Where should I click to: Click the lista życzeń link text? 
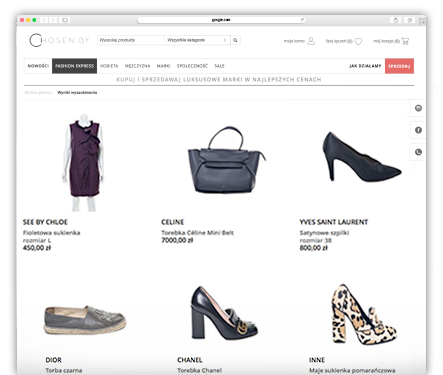(x=339, y=41)
